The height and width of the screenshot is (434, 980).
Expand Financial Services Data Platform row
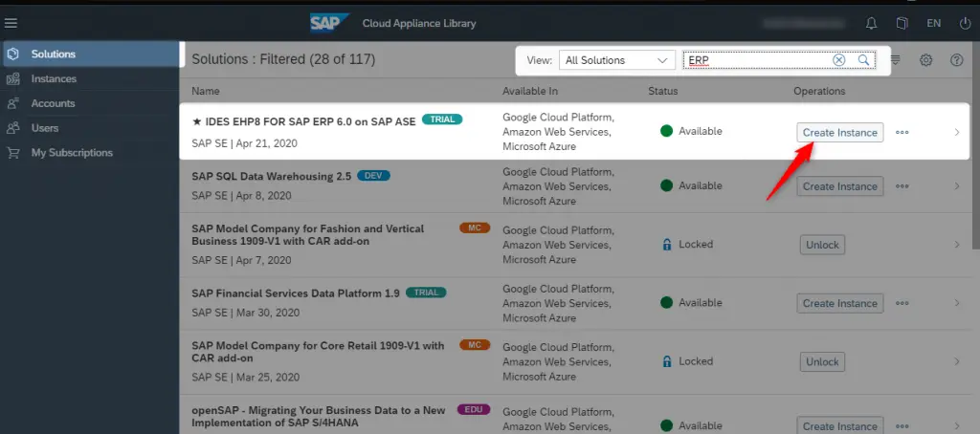[957, 303]
